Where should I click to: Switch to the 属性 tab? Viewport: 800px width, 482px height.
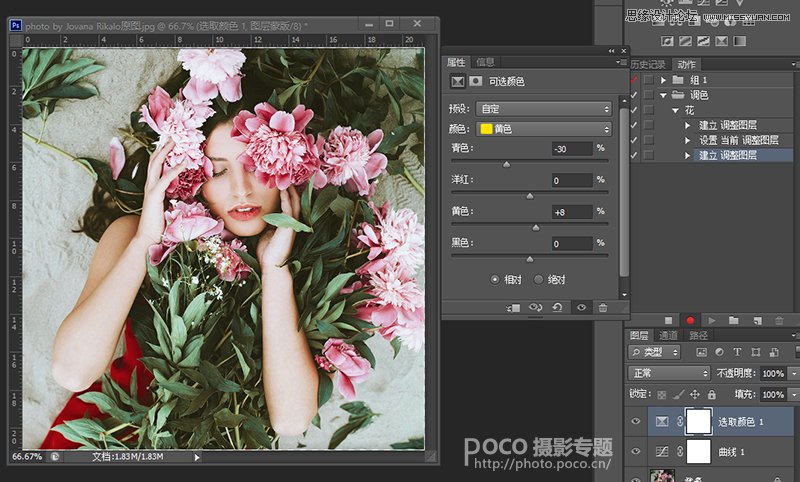tap(456, 62)
